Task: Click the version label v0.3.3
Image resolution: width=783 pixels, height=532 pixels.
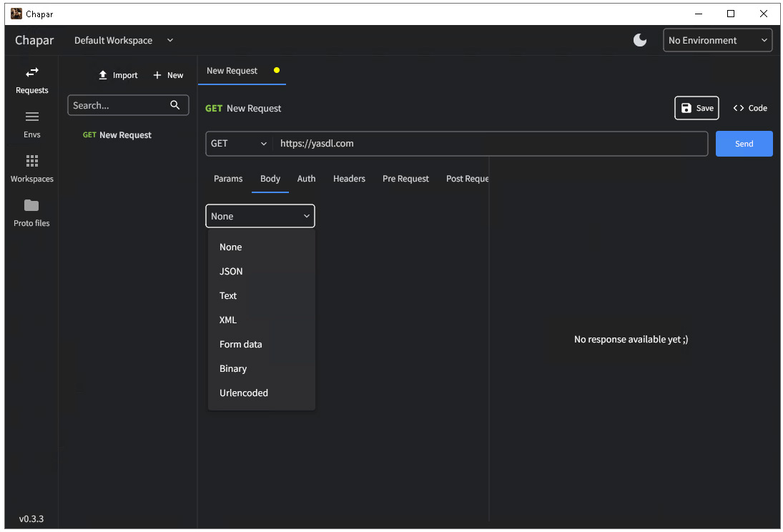Action: click(31, 519)
